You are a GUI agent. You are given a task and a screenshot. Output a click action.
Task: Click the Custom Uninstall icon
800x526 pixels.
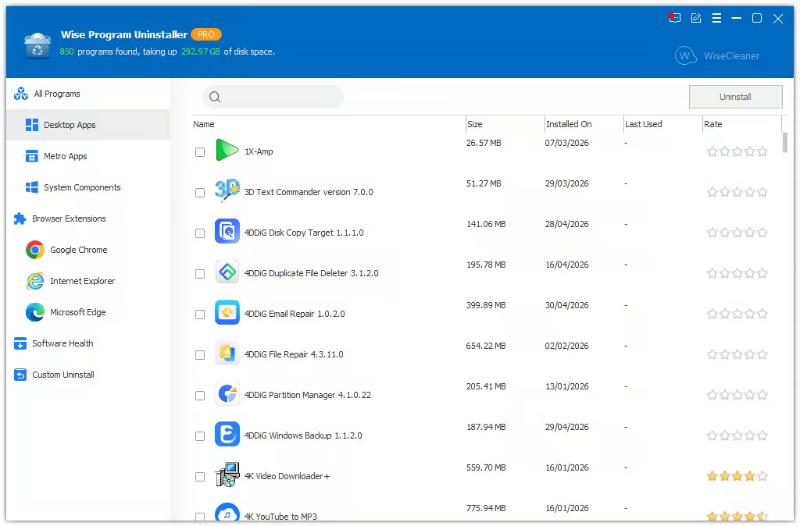point(20,375)
